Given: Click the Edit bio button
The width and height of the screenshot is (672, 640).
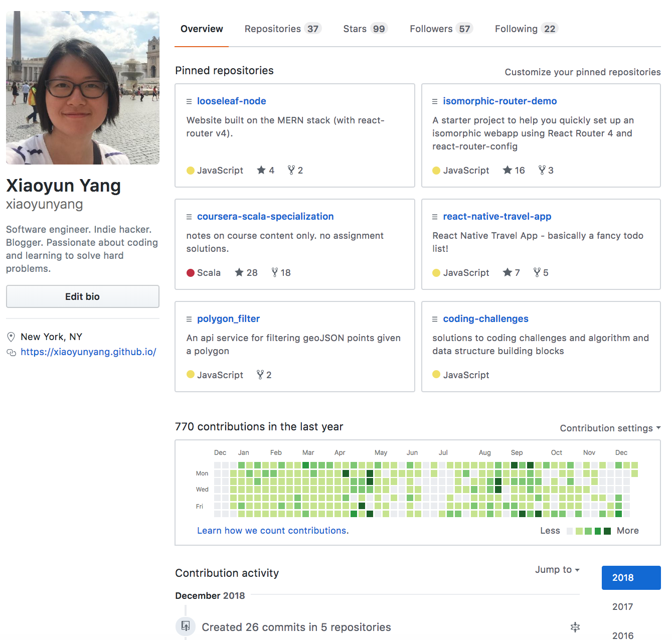Looking at the screenshot, I should pyautogui.click(x=83, y=296).
